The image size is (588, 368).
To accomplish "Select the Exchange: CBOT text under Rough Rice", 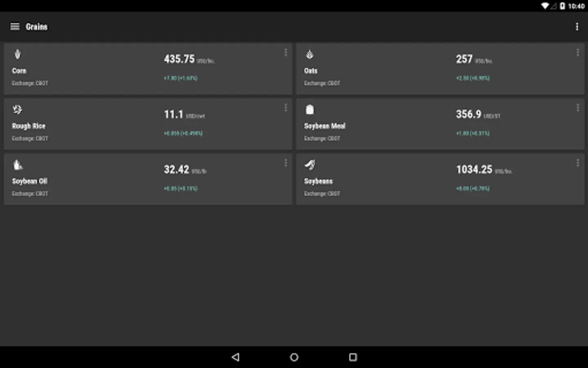I will coord(30,138).
